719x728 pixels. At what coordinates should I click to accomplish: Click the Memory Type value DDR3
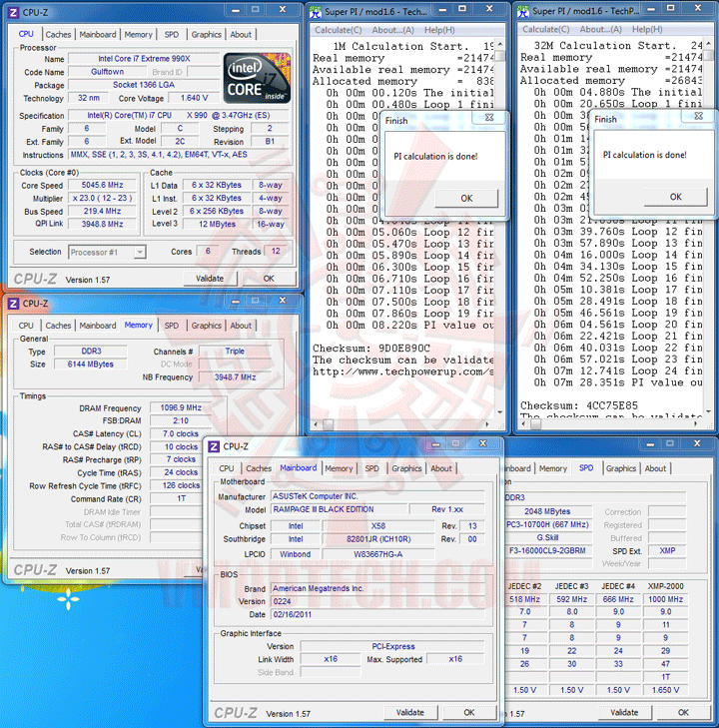(91, 351)
